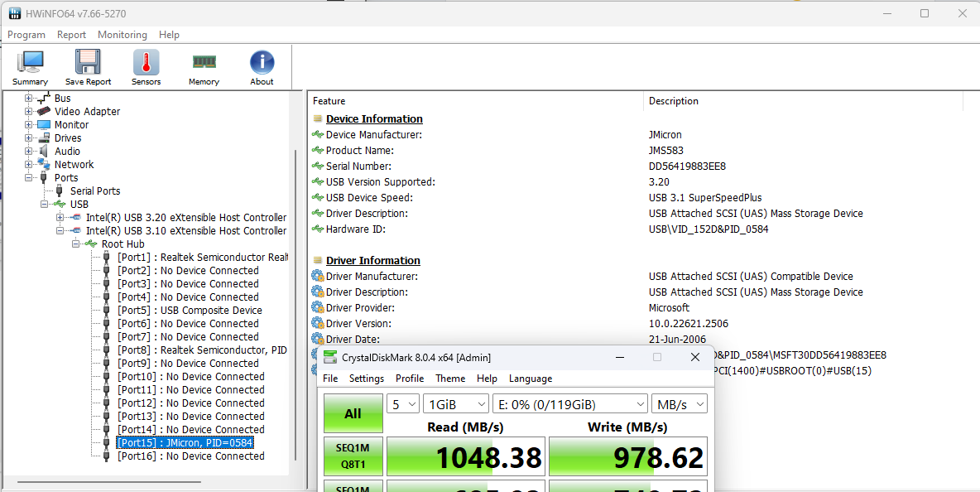Click the 978.62 write speed value

(x=659, y=457)
